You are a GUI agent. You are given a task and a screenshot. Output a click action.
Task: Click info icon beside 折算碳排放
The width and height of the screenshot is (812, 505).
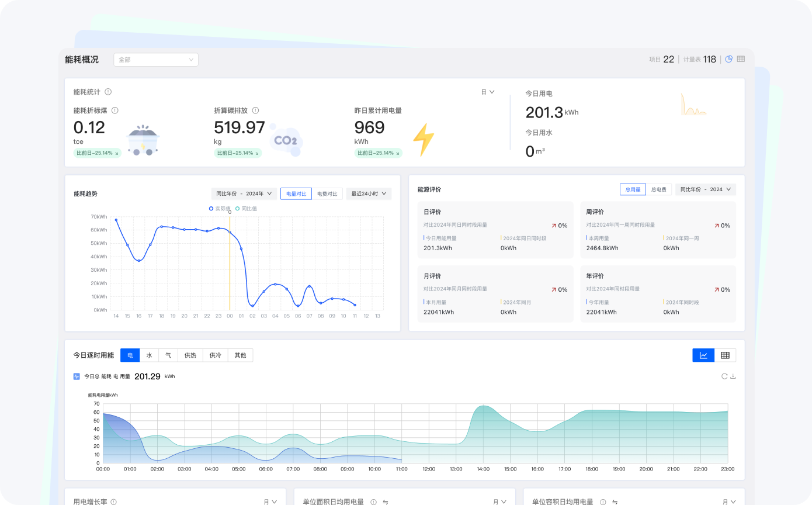coord(255,110)
